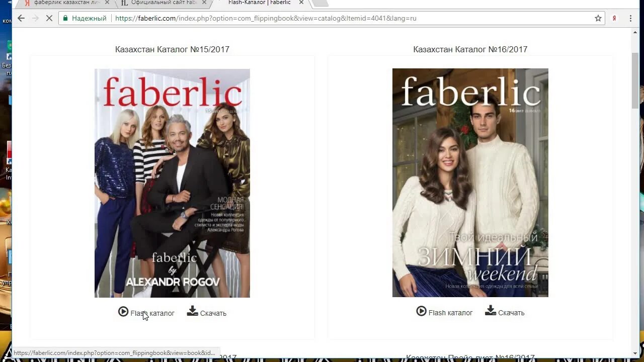
Task: Close the Flash-Каталог tab
Action: coord(301,3)
